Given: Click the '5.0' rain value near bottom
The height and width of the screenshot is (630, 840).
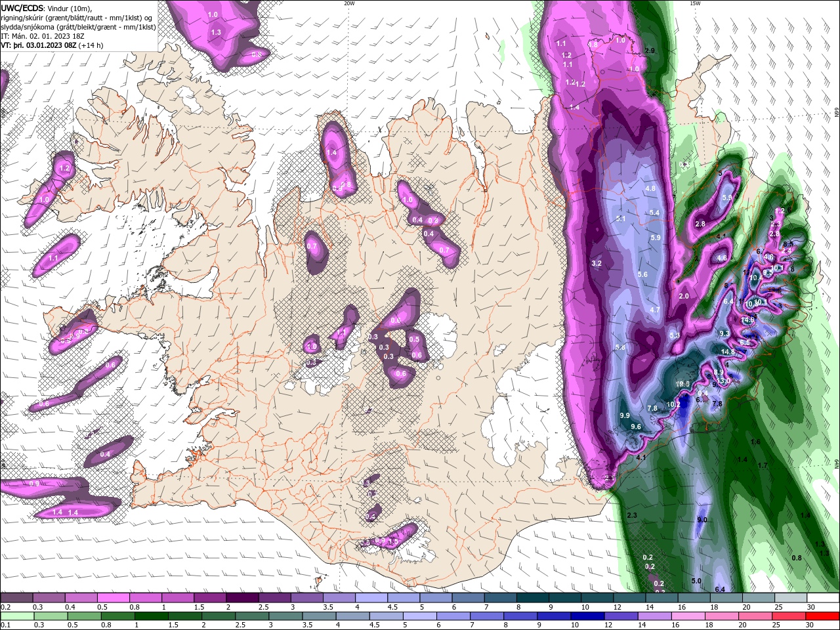Looking at the screenshot, I should (x=696, y=581).
